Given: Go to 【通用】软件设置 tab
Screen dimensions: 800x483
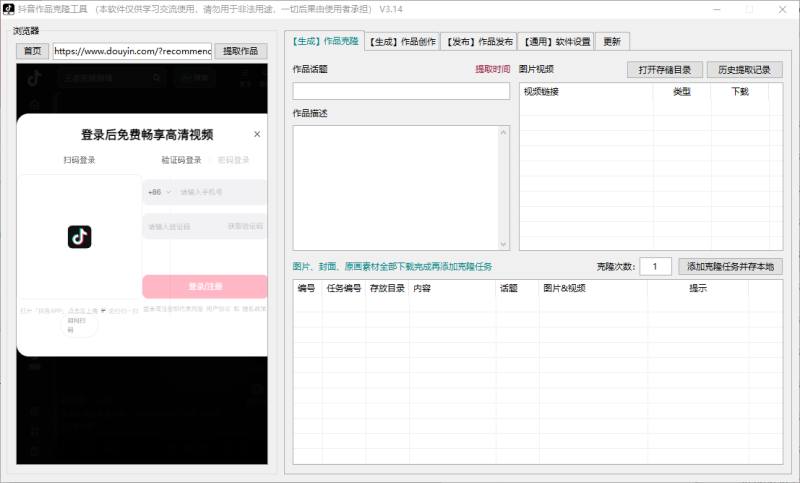Looking at the screenshot, I should point(557,42).
